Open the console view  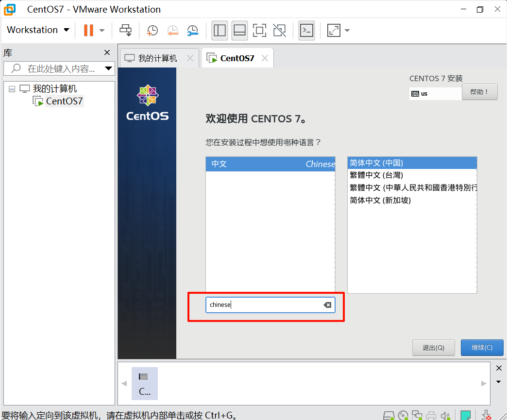(306, 31)
